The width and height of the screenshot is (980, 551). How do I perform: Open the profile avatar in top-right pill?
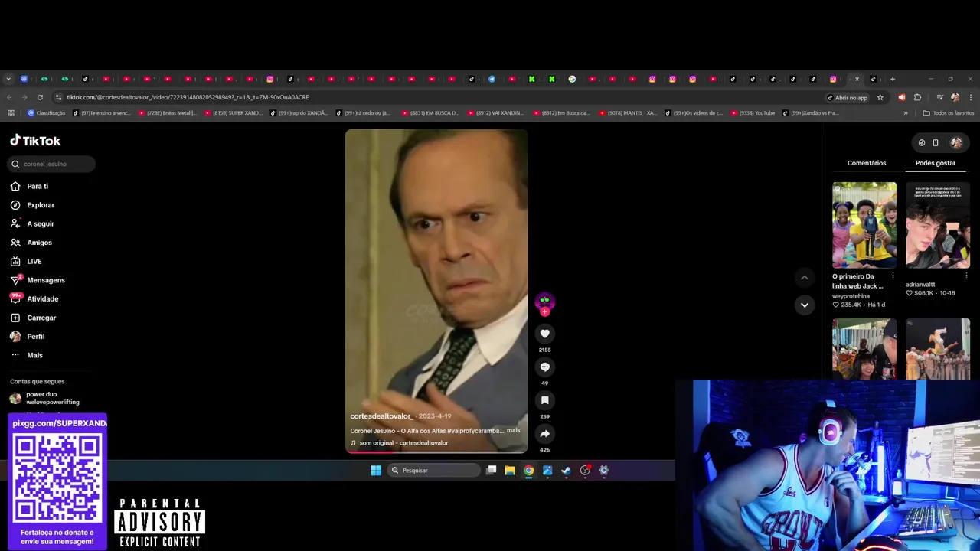point(956,142)
